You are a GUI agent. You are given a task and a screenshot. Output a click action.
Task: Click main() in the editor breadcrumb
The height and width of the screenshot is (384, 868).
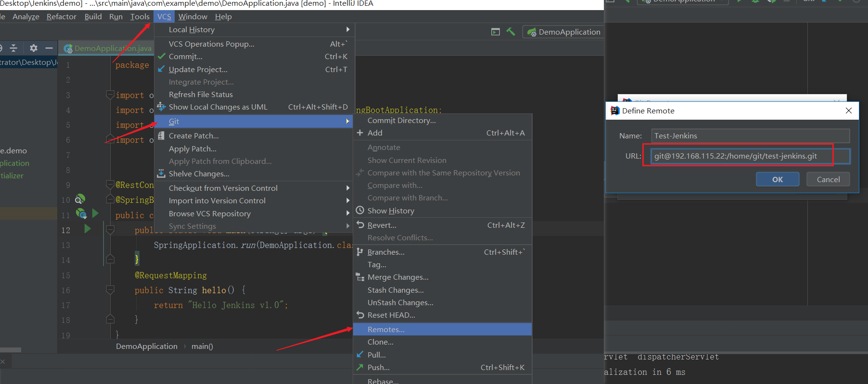[202, 347]
